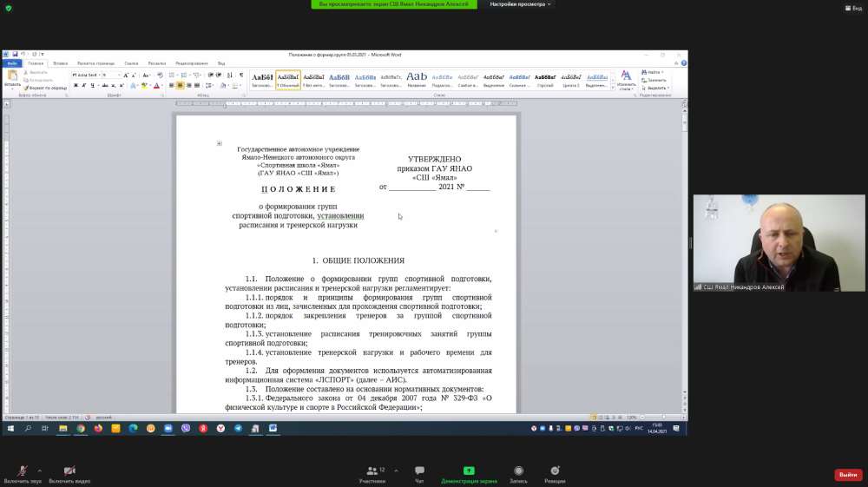Click the Word zoom slider

663,418
